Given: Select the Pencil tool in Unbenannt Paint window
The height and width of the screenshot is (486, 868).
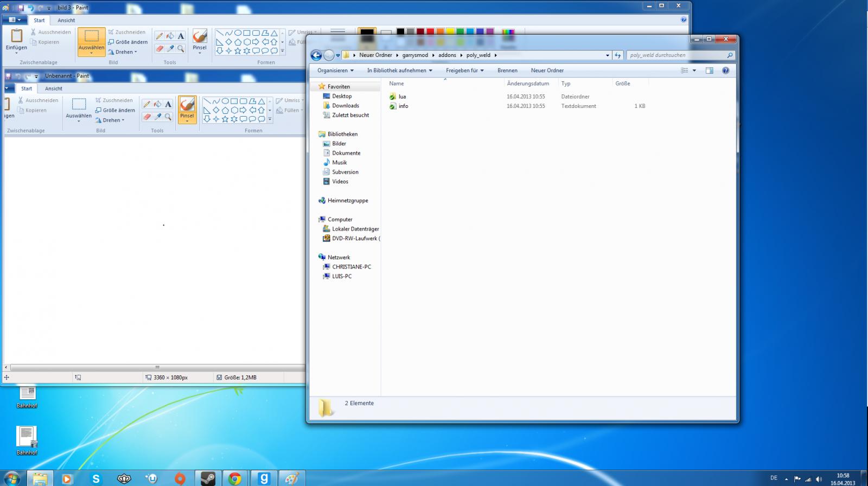Looking at the screenshot, I should (x=146, y=104).
